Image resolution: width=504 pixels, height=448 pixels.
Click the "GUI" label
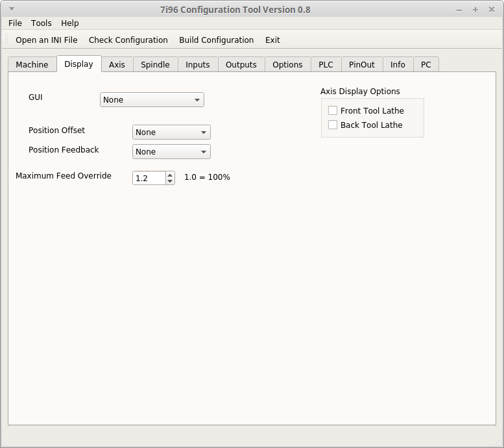click(x=36, y=97)
